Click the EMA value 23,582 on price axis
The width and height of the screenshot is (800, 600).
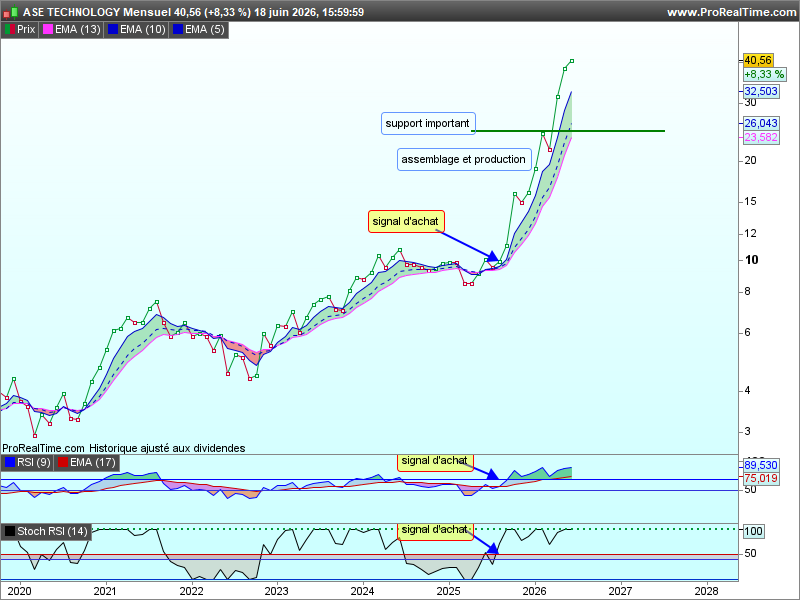(x=761, y=137)
